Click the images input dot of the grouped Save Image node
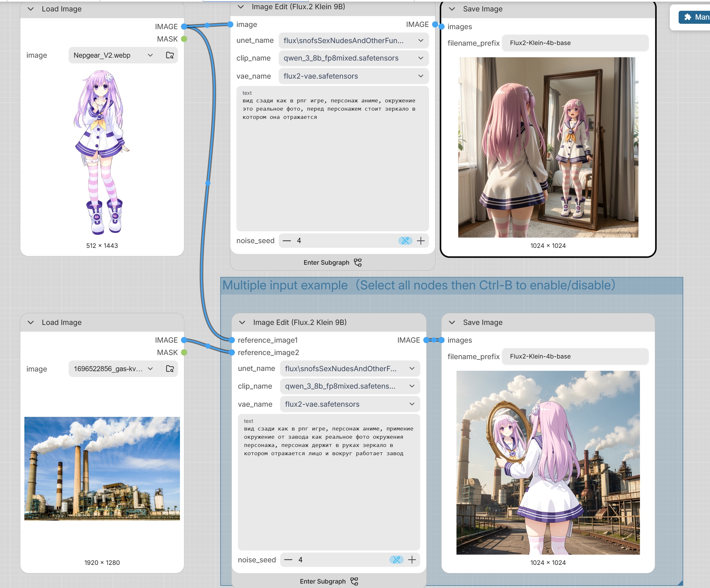The image size is (710, 588). click(x=442, y=340)
